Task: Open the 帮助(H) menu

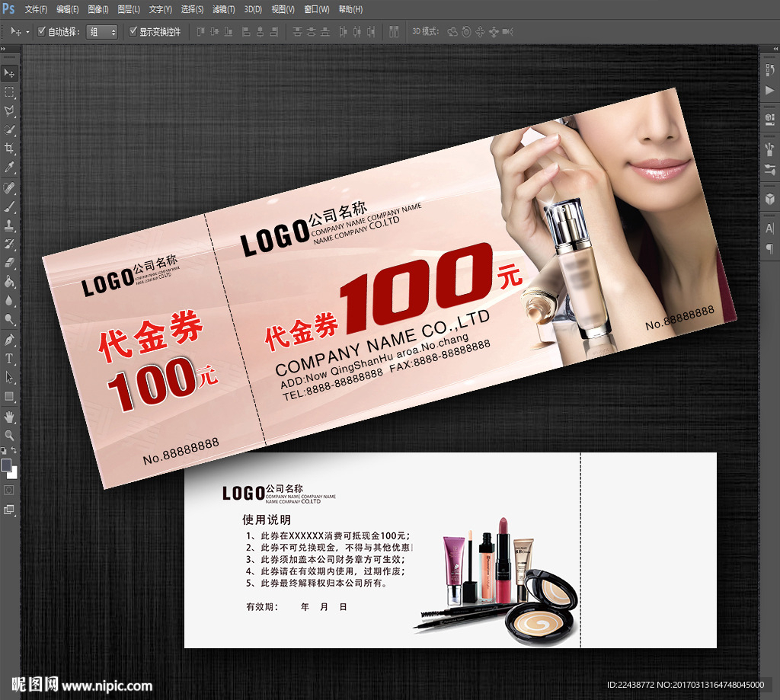Action: (x=350, y=9)
